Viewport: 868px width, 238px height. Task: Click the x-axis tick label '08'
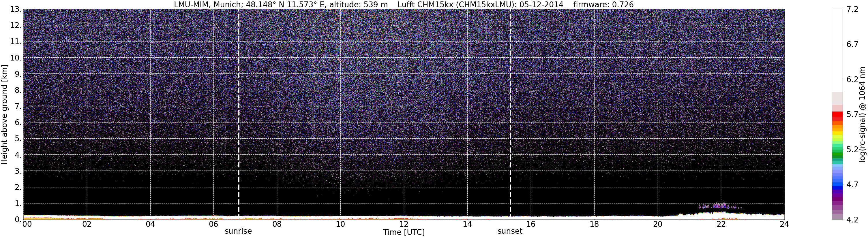(277, 224)
